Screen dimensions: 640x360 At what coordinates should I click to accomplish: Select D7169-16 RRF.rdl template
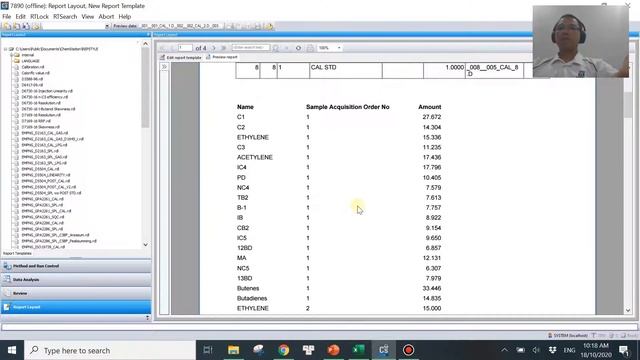36,121
